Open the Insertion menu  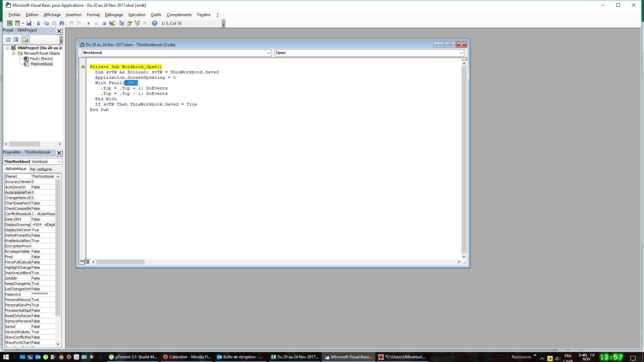click(x=73, y=15)
